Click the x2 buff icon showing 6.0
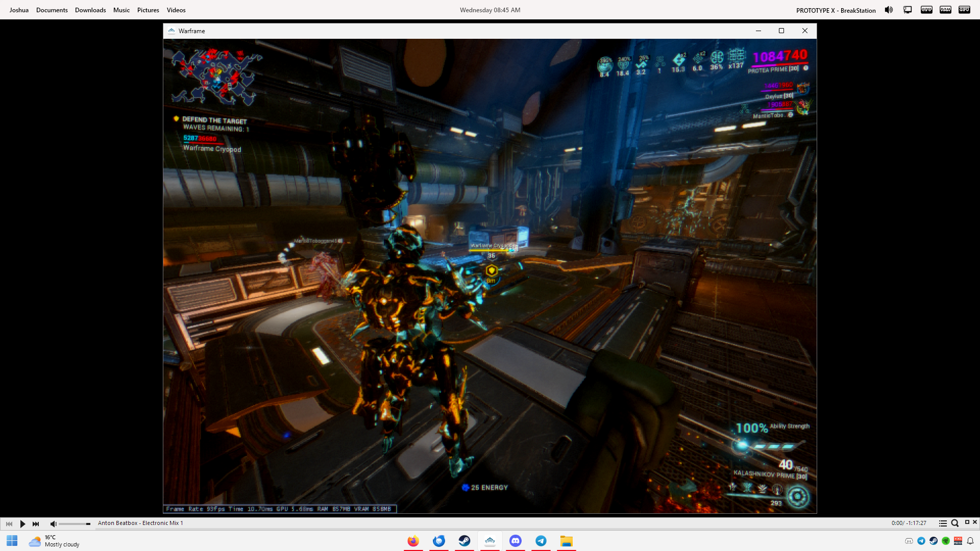The height and width of the screenshot is (551, 980). (698, 61)
